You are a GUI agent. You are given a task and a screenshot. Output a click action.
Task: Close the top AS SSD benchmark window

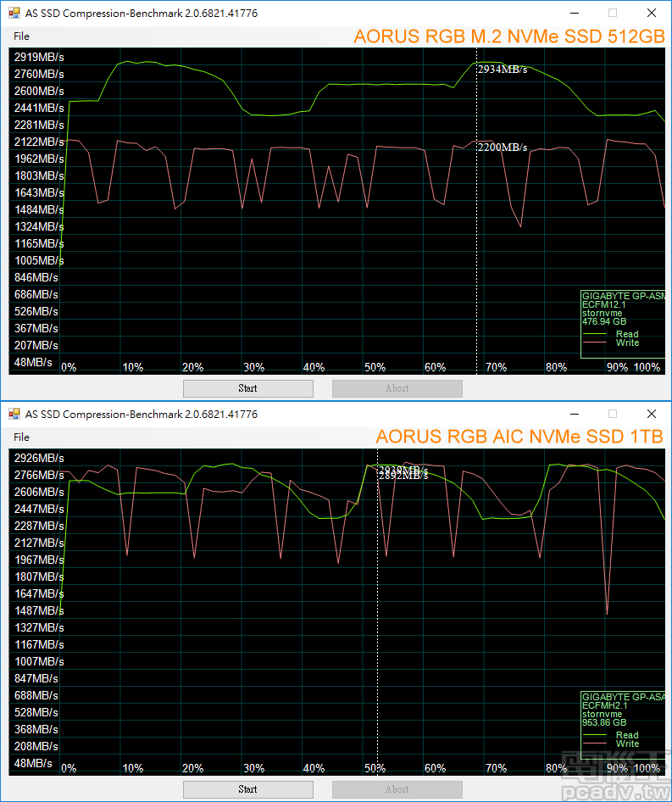click(x=652, y=13)
